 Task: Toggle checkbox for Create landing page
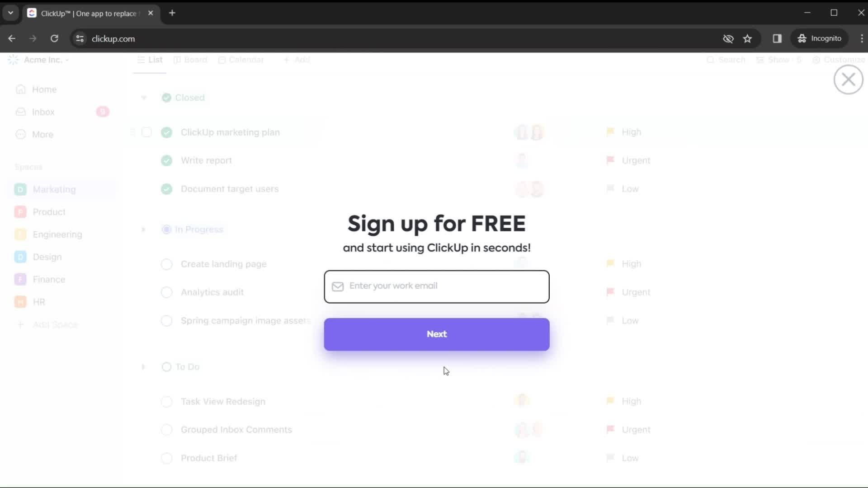pos(166,263)
